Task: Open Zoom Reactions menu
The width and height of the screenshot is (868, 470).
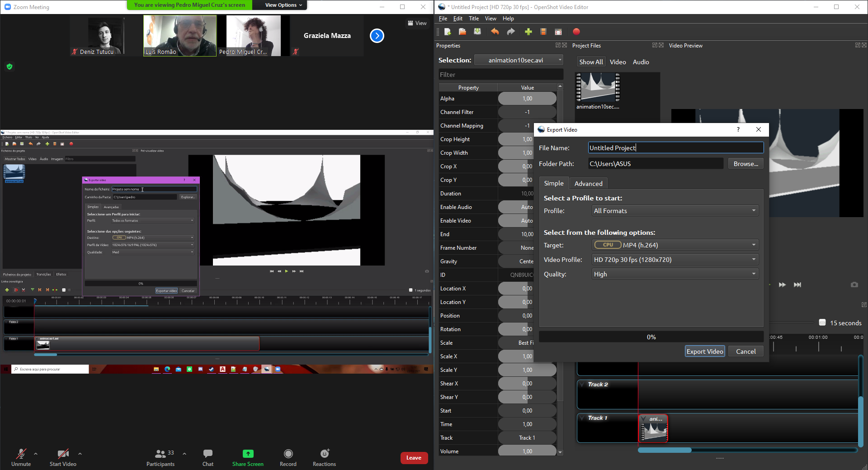Action: [324, 457]
